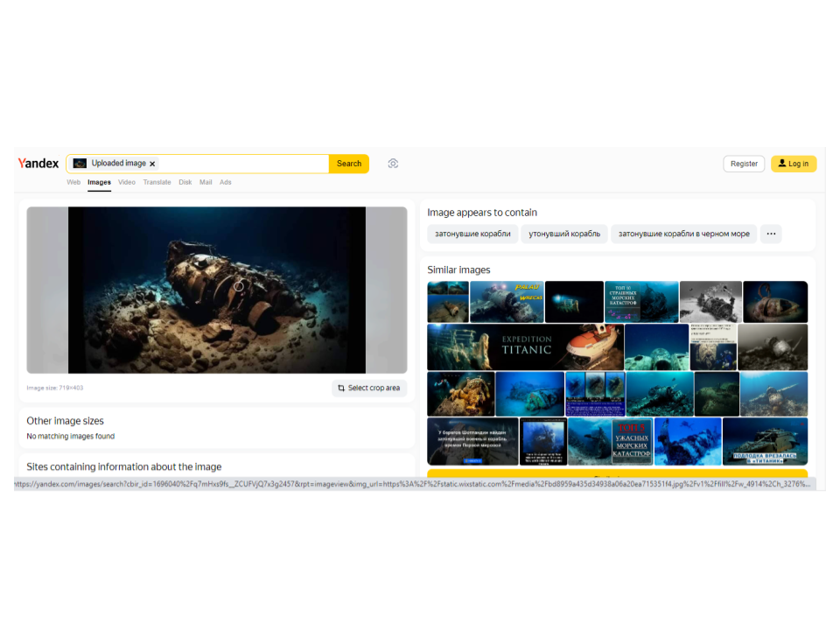Click inside the search input field
This screenshot has width=840, height=630.
pos(241,164)
